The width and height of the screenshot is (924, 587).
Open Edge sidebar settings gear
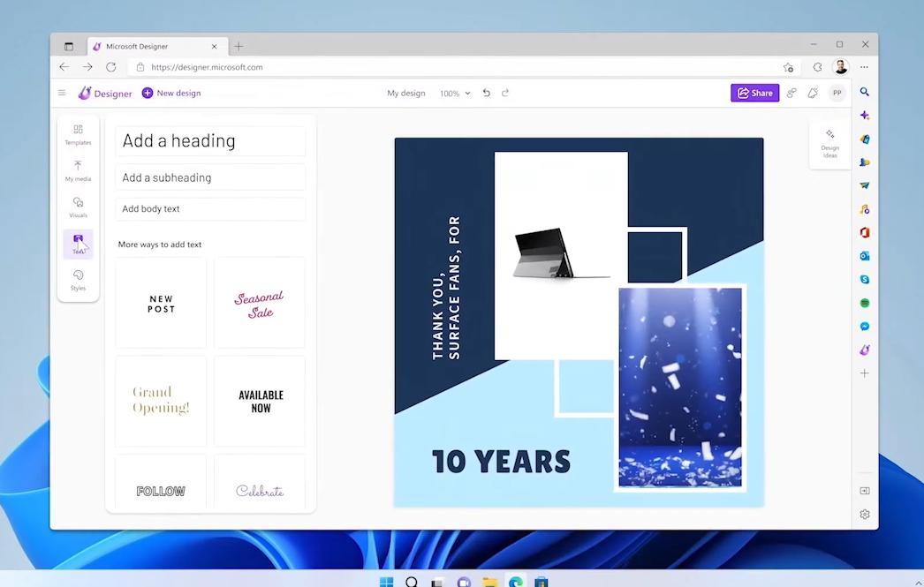[865, 514]
